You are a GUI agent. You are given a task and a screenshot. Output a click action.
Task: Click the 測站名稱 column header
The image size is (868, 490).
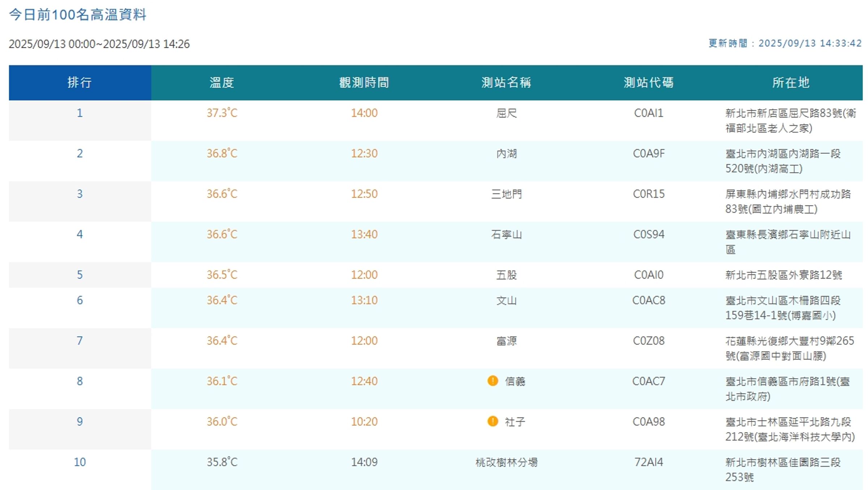pyautogui.click(x=506, y=83)
